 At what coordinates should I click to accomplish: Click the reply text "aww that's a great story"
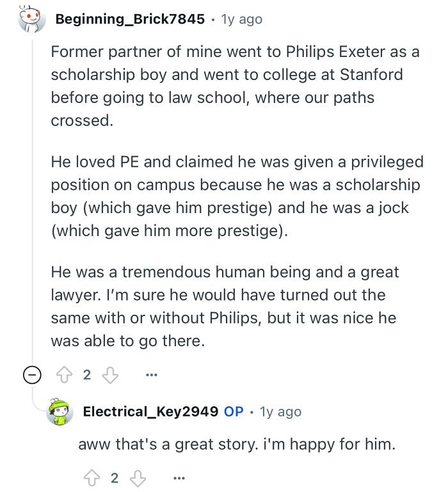(236, 443)
